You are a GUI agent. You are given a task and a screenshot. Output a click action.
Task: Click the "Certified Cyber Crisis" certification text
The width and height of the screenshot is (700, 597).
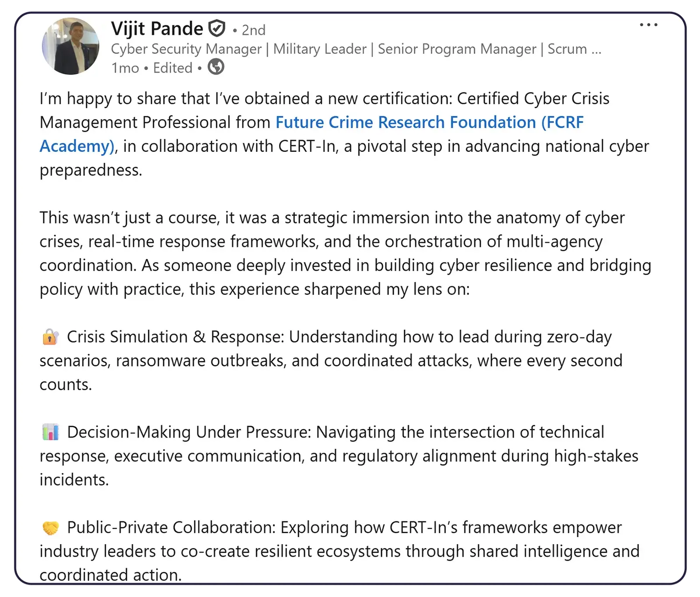(x=533, y=99)
